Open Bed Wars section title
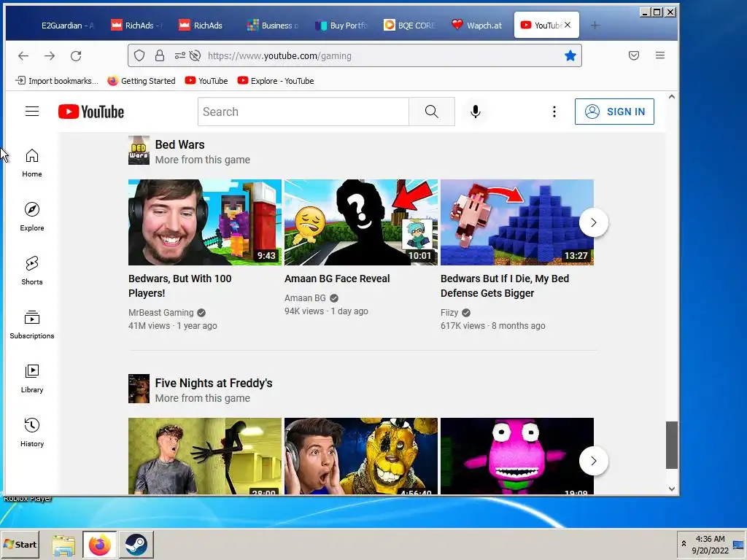The image size is (747, 560). pyautogui.click(x=179, y=145)
